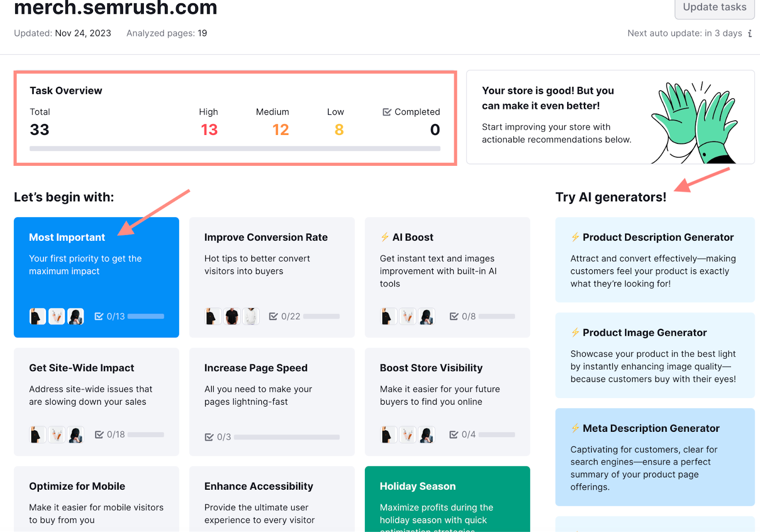The width and height of the screenshot is (760, 532).
Task: Click checkmark icon beside 0/4 on Boost Store Visibility
Action: pos(454,434)
